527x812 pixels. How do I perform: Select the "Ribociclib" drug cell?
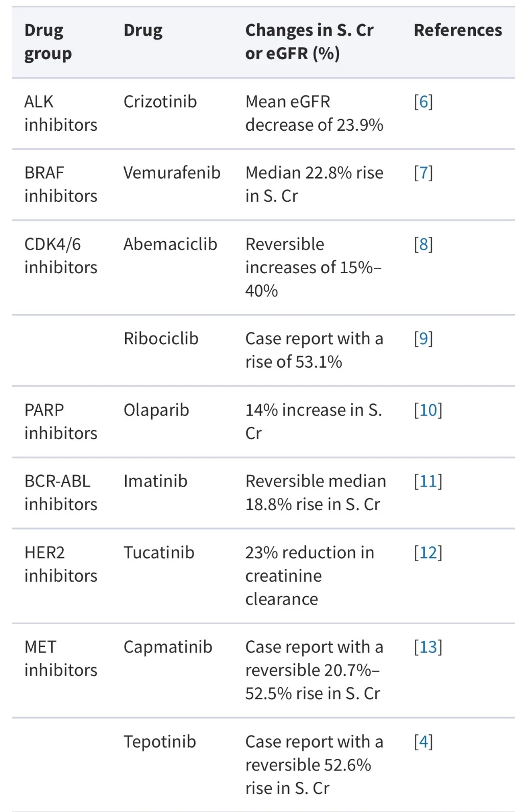coord(161,339)
